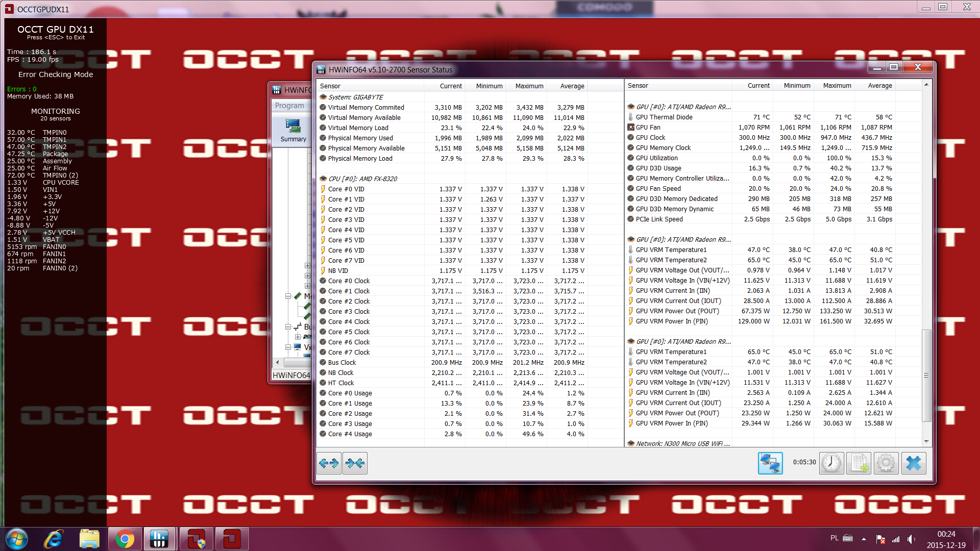Click the left pane Maximum column header
The width and height of the screenshot is (980, 551).
pyautogui.click(x=526, y=86)
